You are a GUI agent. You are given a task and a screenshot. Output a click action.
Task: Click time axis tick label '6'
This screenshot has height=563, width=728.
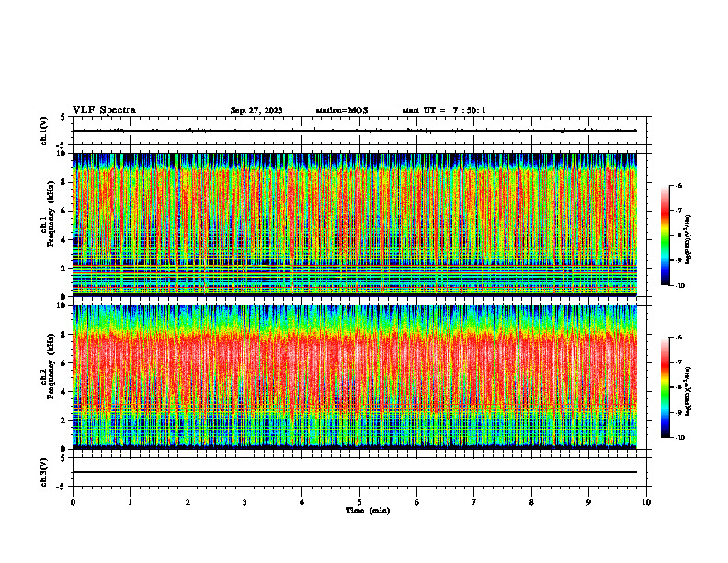click(x=417, y=502)
